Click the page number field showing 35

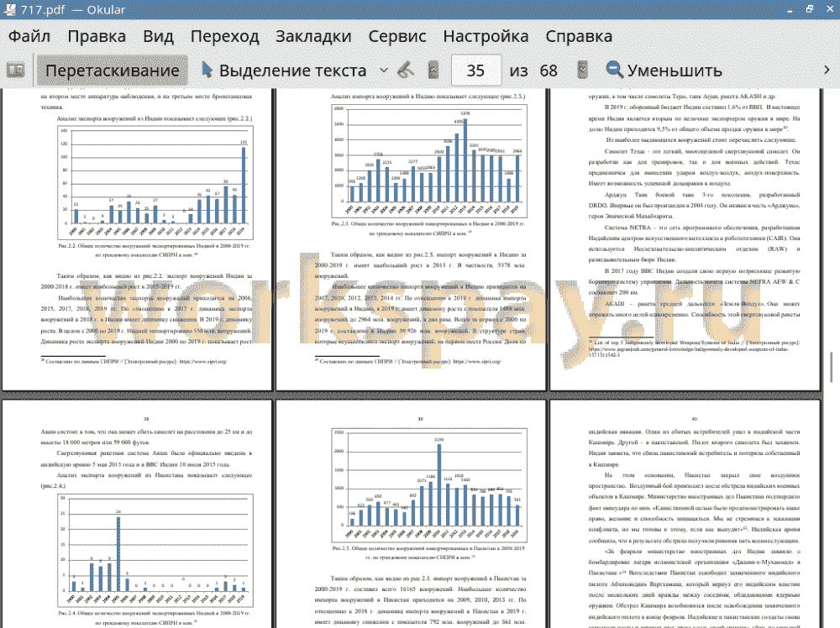click(476, 71)
